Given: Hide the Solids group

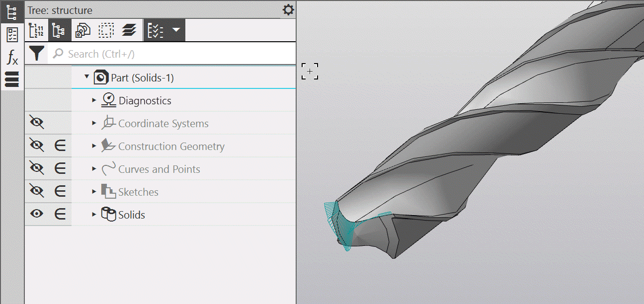Looking at the screenshot, I should (x=37, y=214).
